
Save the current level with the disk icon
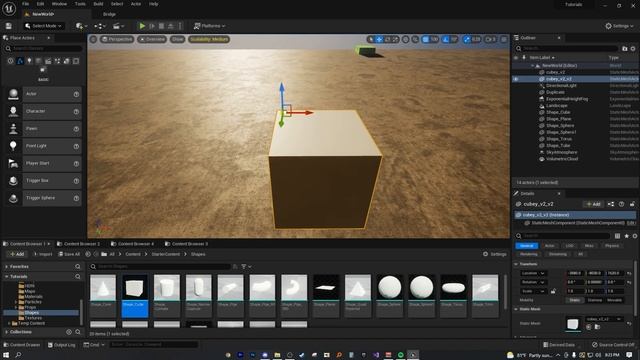[9, 26]
